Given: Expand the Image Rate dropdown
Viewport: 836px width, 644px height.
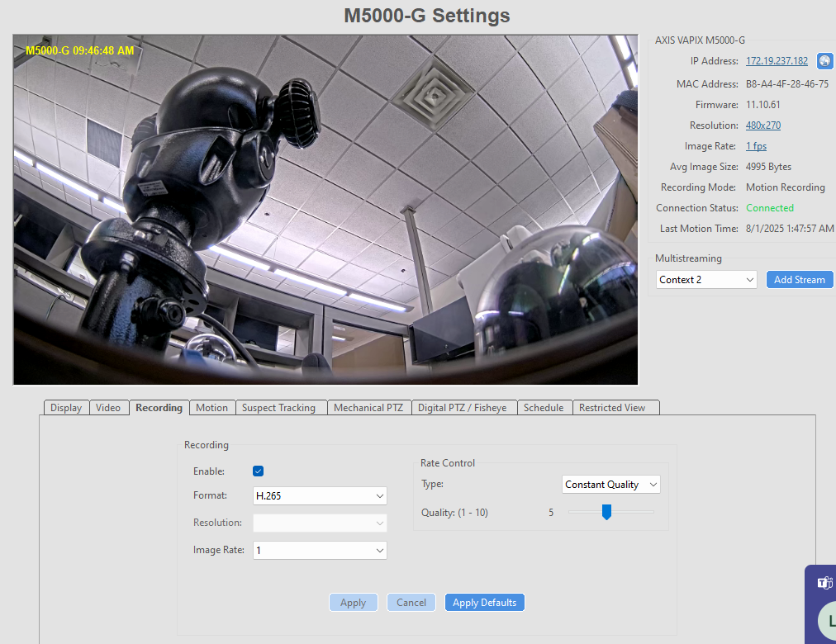Looking at the screenshot, I should (x=320, y=550).
